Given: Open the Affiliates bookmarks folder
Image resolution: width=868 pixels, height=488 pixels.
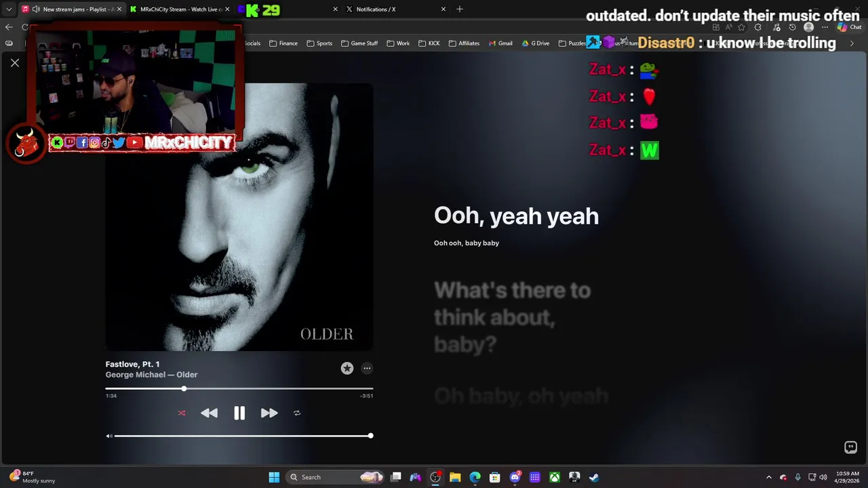Looking at the screenshot, I should point(464,43).
